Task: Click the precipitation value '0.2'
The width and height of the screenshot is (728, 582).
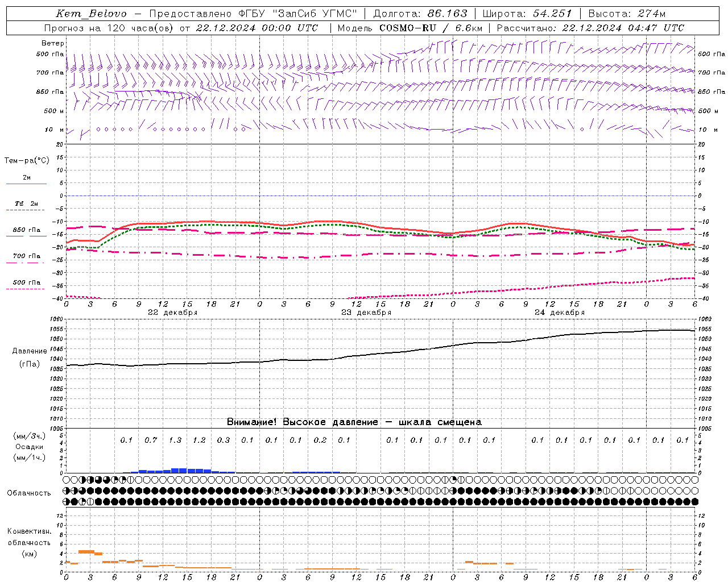Action: coord(320,440)
